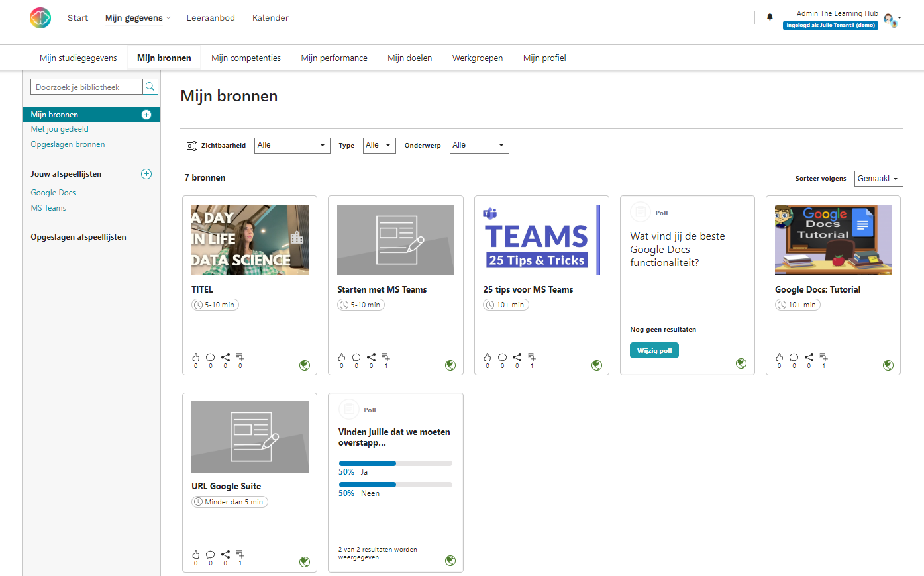Screen dimensions: 924x576
Task: Switch to Werkgroepen tab
Action: click(x=478, y=58)
